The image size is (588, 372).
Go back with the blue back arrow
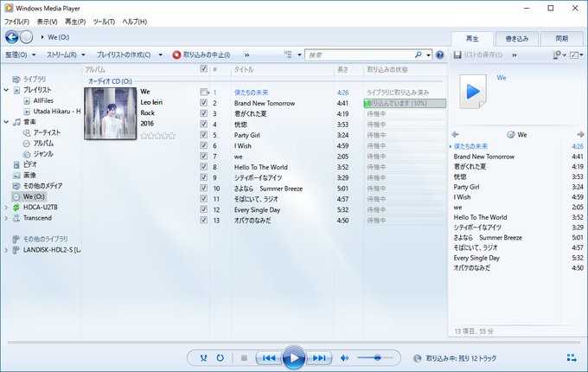tap(11, 37)
